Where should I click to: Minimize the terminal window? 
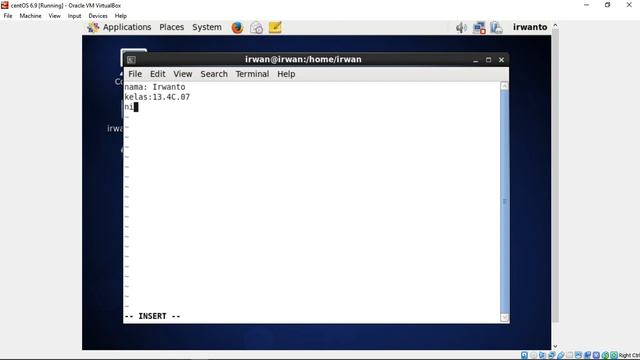click(x=476, y=60)
